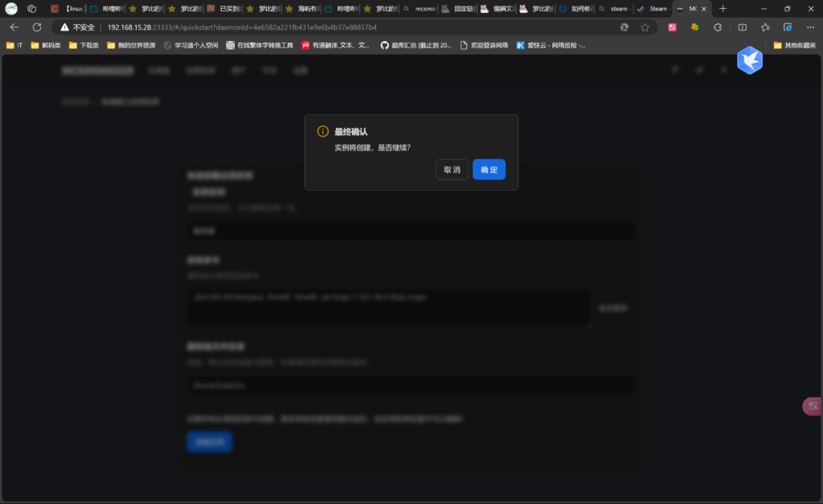The height and width of the screenshot is (504, 823).
Task: Click the blue bird floating icon
Action: [x=749, y=60]
